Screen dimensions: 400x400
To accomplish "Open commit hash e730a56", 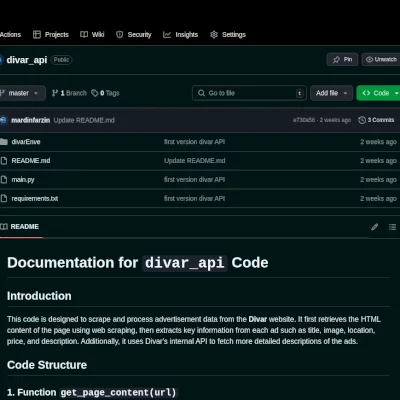I will click(x=304, y=120).
